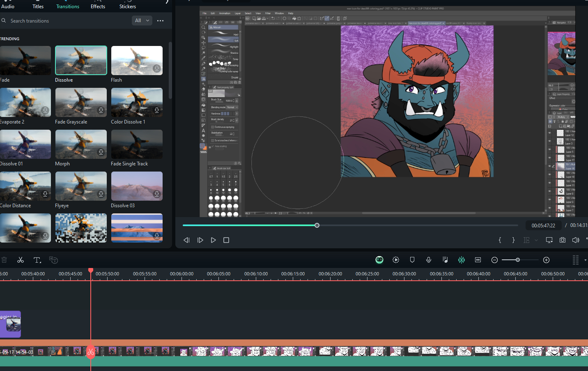Switch to the Effects tab

[98, 6]
